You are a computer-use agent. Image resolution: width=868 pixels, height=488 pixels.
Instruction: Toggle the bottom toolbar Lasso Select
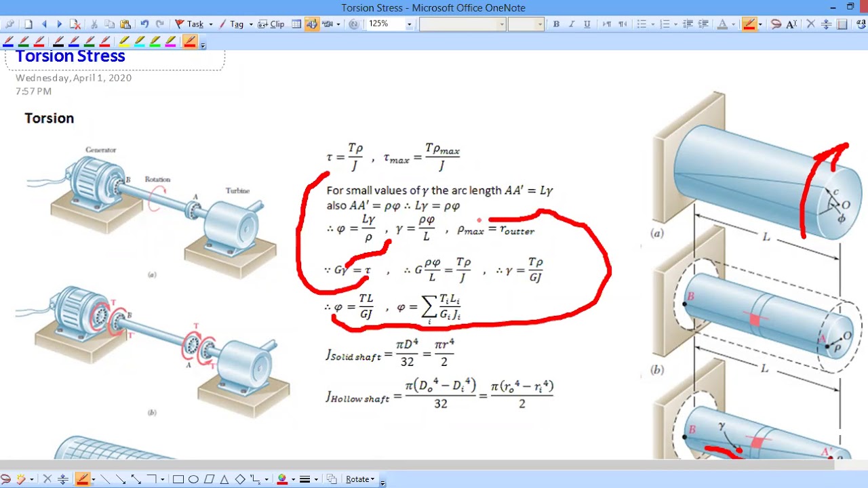5,479
